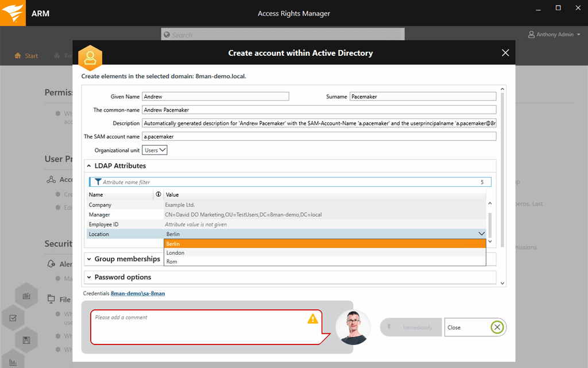Click the bar chart hexagon icon bottom left

(14, 361)
